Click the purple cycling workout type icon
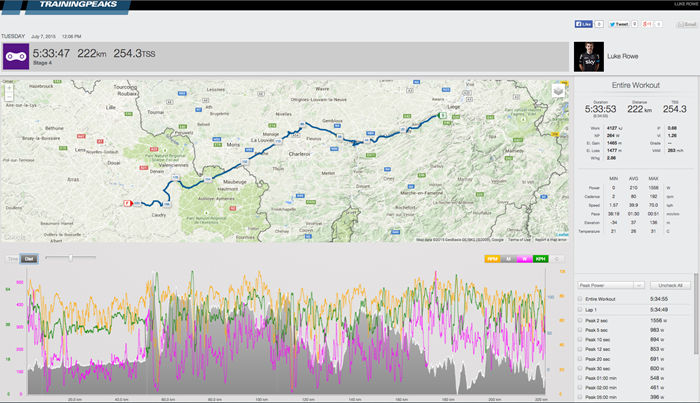700x403 pixels. tap(16, 56)
